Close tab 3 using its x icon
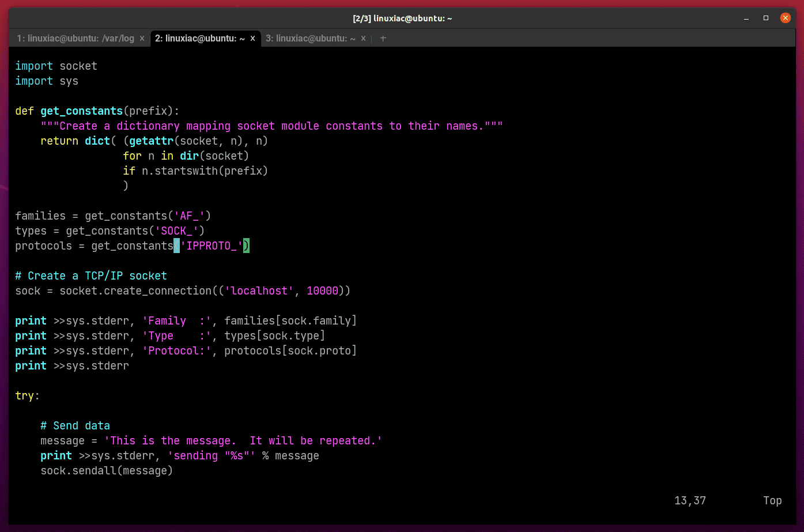804x532 pixels. tap(363, 38)
